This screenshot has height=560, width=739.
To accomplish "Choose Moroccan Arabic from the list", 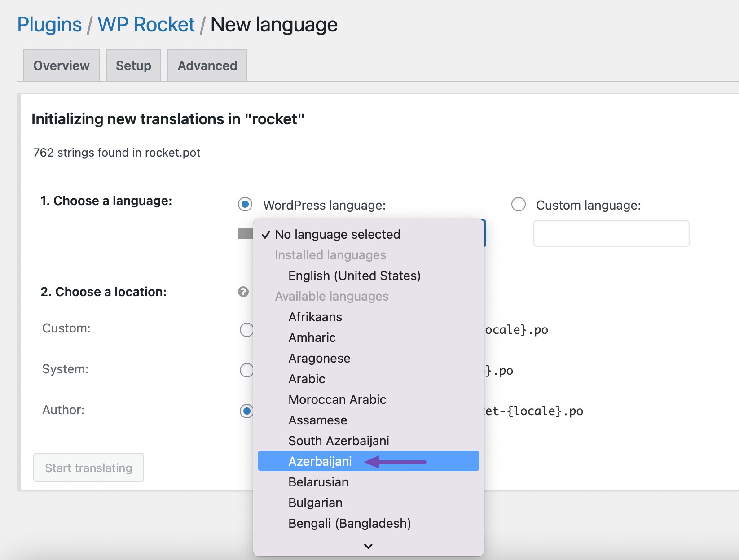I will pyautogui.click(x=337, y=399).
